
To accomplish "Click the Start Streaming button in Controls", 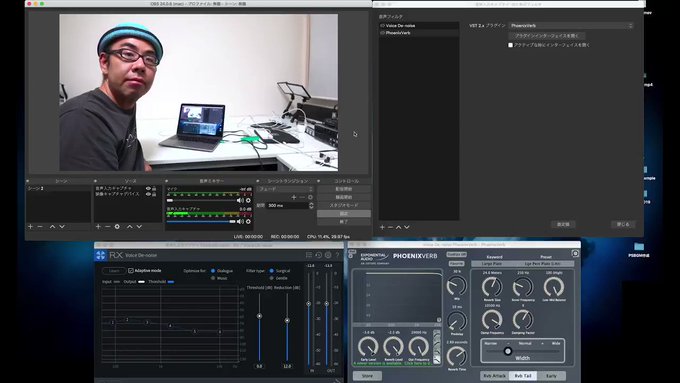I will pyautogui.click(x=344, y=189).
